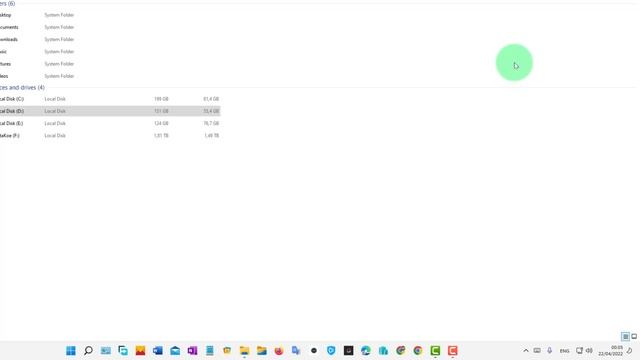Image resolution: width=640 pixels, height=360 pixels.
Task: Launch Google Chrome from taskbar
Action: point(418,351)
